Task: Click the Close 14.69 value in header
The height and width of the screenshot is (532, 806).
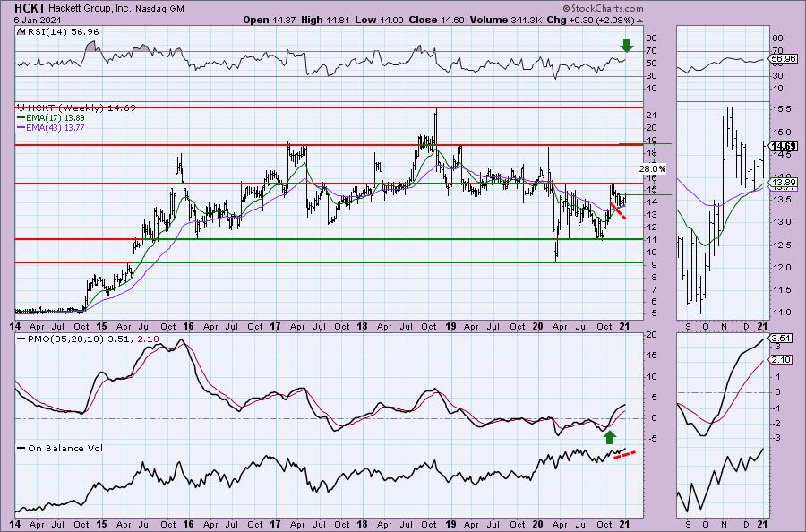Action: [436, 20]
